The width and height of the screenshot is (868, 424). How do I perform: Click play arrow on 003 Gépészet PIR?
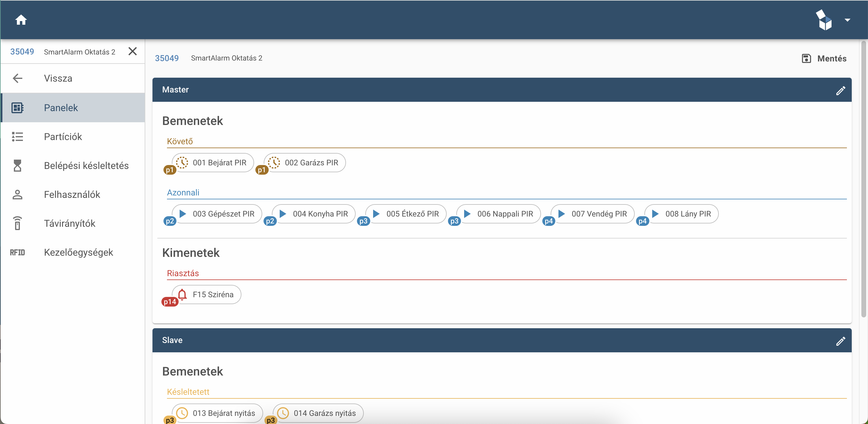click(x=183, y=214)
